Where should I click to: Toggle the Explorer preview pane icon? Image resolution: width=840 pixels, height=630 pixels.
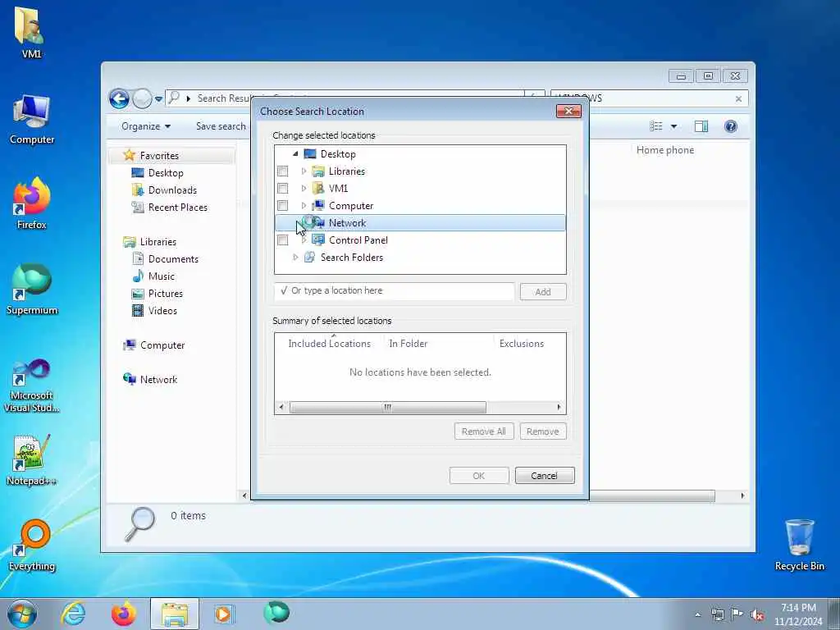coord(701,126)
